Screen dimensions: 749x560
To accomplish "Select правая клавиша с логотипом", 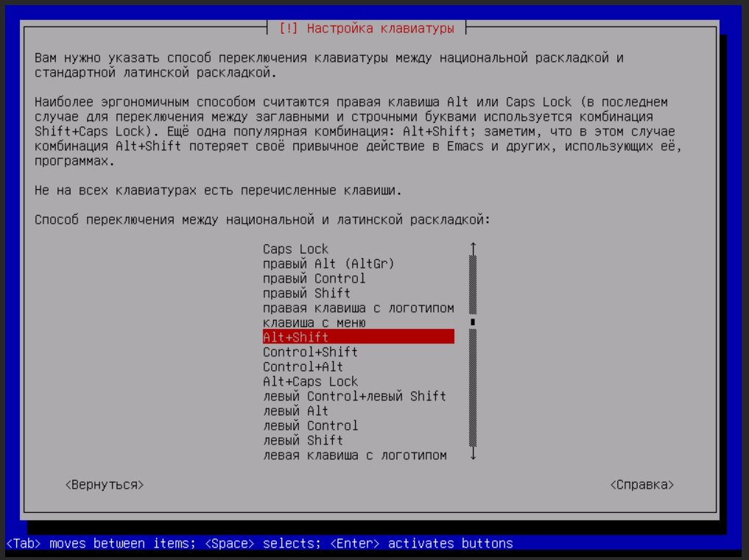I will [358, 308].
